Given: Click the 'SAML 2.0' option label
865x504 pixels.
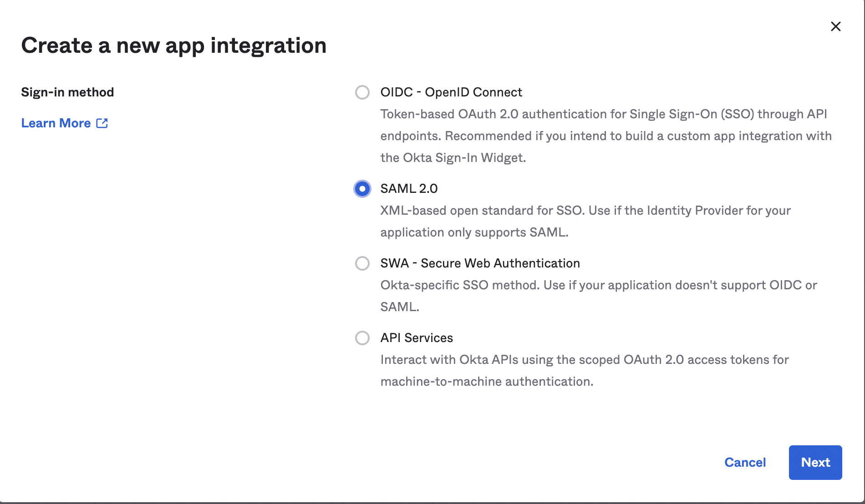Looking at the screenshot, I should (x=409, y=189).
